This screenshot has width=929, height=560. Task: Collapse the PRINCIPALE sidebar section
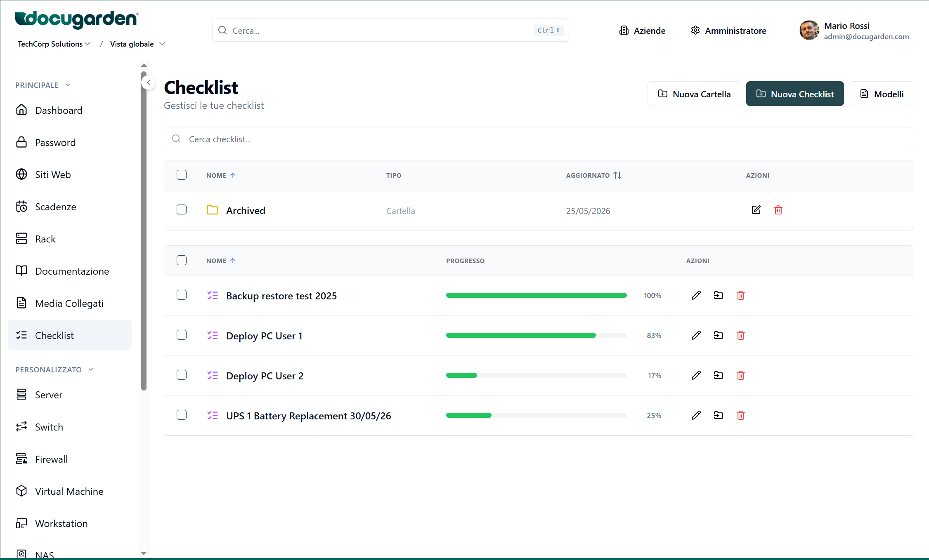[43, 85]
